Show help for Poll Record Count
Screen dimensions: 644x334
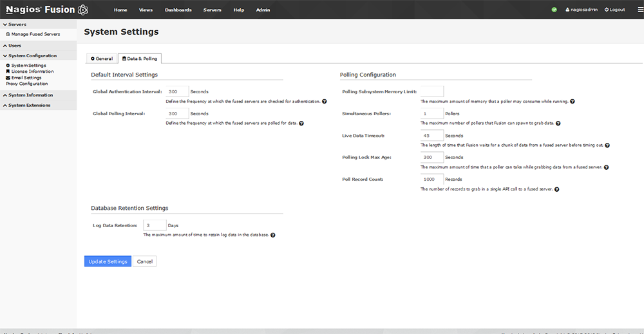click(x=557, y=189)
